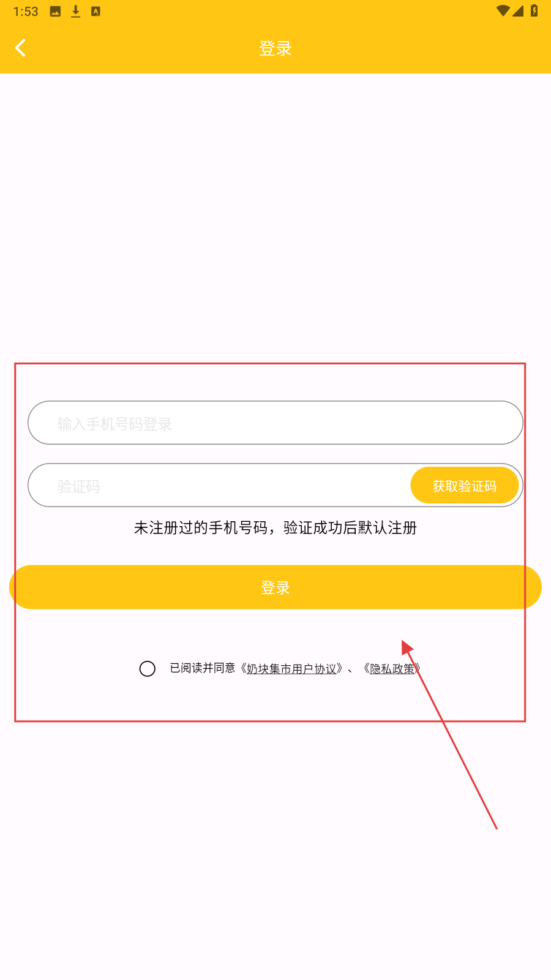Tap the 未注册过的手机号码 hint text
Viewport: 551px width, 980px height.
pyautogui.click(x=201, y=528)
